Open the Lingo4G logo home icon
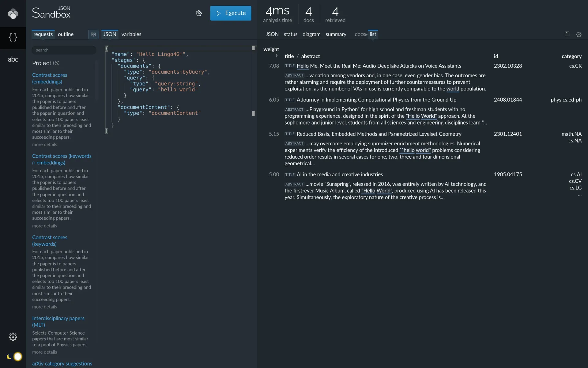 (13, 13)
